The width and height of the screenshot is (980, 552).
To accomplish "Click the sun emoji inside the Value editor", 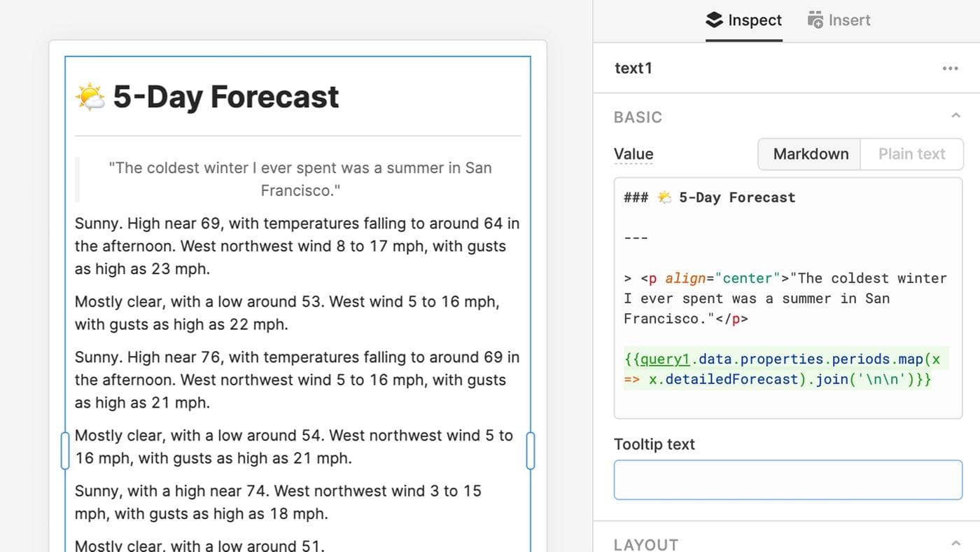I will click(x=664, y=198).
